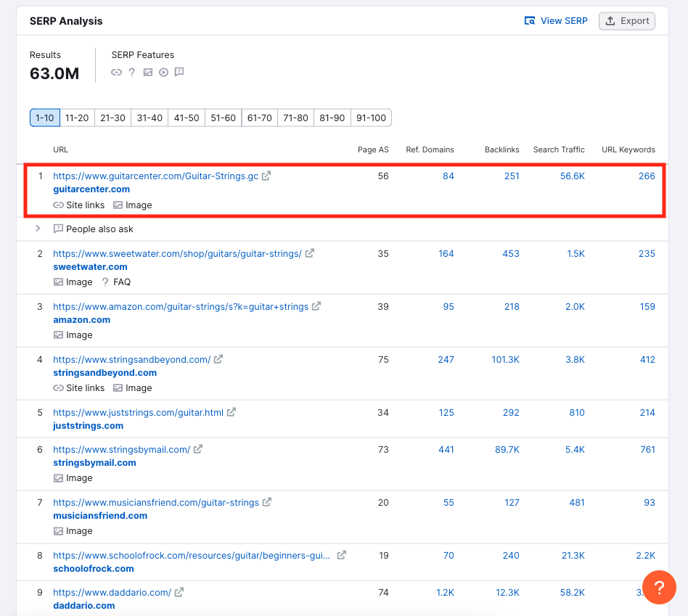
Task: Switch to results 51-60 tab
Action: (224, 118)
